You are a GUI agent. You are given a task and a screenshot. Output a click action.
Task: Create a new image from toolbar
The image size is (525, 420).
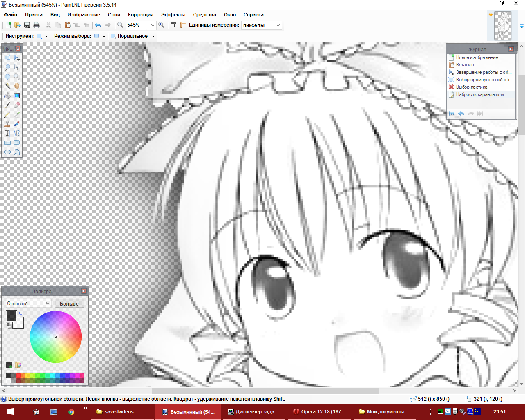8,25
